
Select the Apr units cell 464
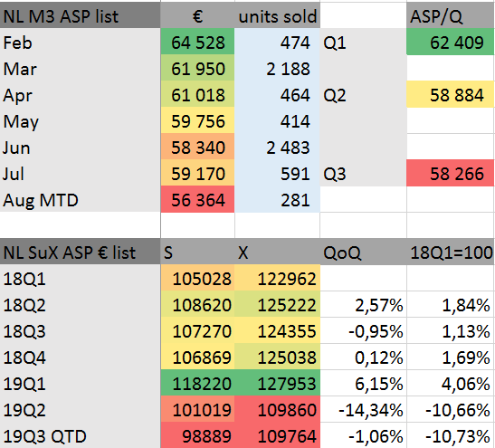[277, 94]
